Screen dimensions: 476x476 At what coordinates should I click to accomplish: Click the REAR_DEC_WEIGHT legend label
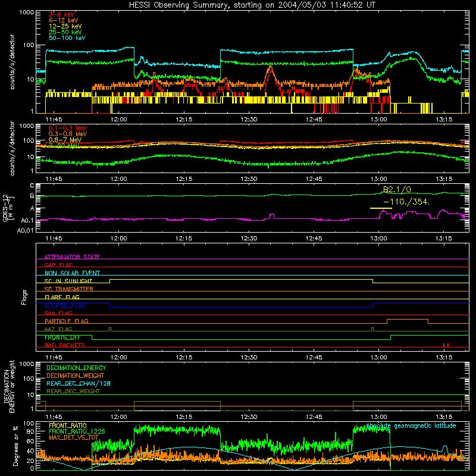pos(73,392)
